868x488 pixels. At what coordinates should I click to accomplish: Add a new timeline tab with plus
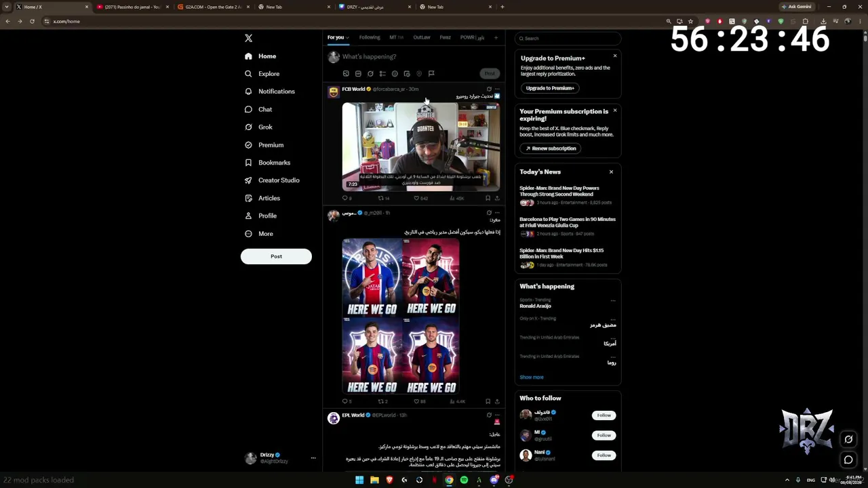(496, 37)
